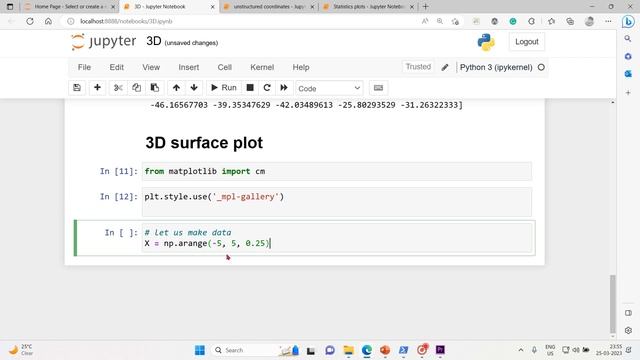Open PowerPoint from the taskbar
Screen dimensions: 640x360
coord(385,350)
